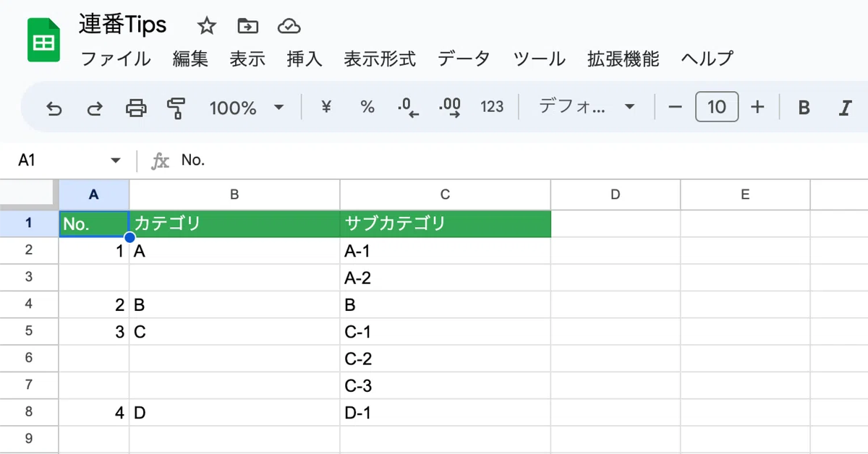Screen dimensions: 868x454
Task: Select row 4 header
Action: [x=29, y=304]
